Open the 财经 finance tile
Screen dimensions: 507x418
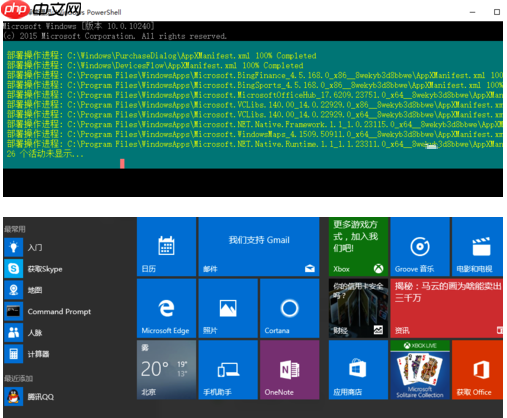pyautogui.click(x=358, y=308)
